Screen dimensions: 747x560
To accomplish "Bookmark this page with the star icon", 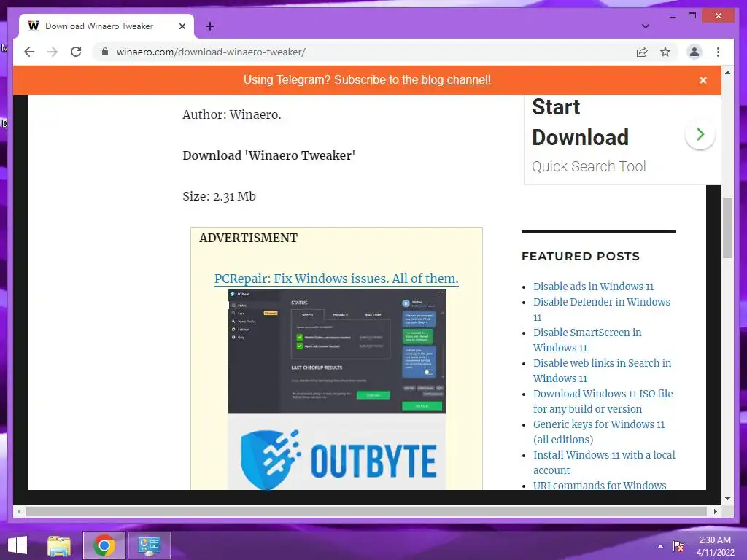I will click(665, 52).
